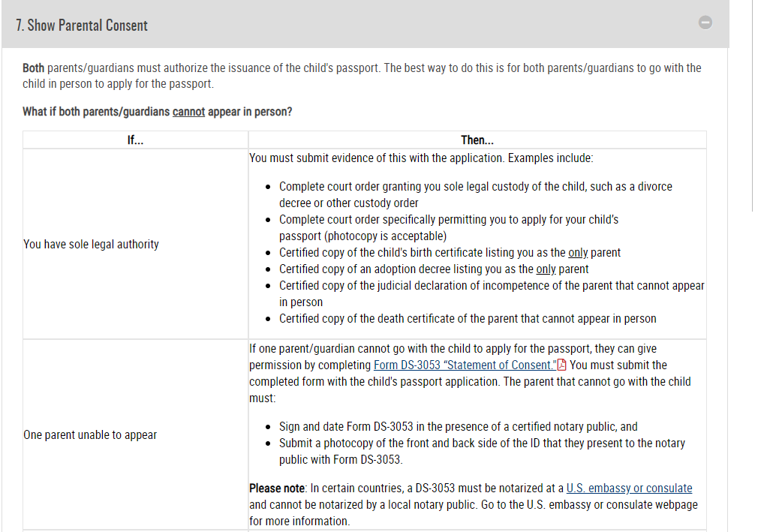Select the "If..." column header
The width and height of the screenshot is (758, 532).
tap(135, 140)
